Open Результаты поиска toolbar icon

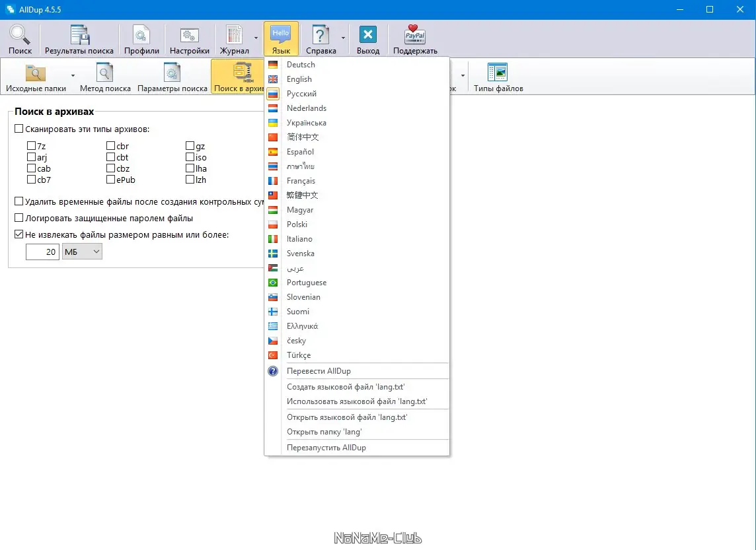pyautogui.click(x=79, y=35)
